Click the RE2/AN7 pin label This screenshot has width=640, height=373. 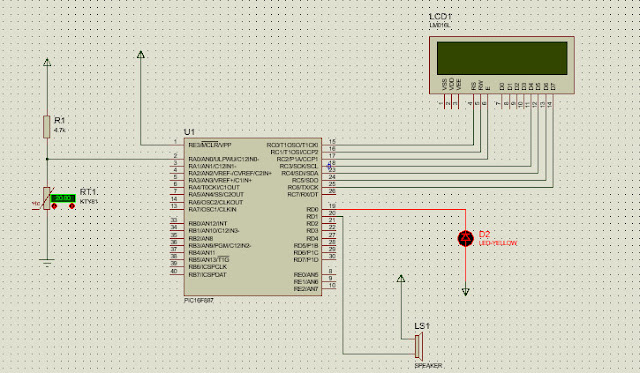click(306, 289)
